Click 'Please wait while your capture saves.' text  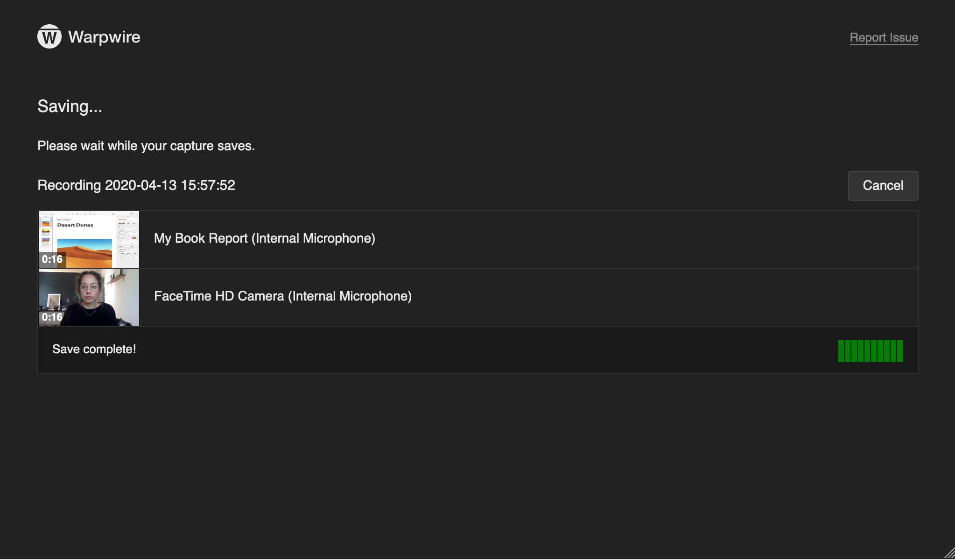(x=146, y=146)
